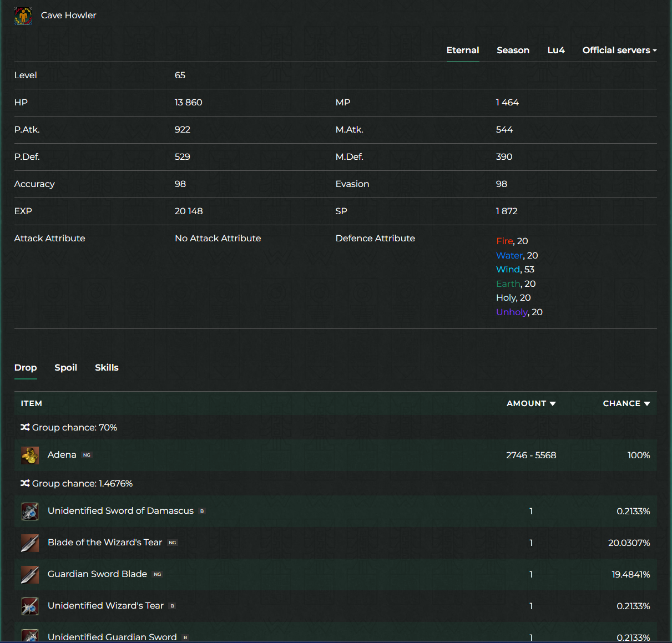Viewport: 672px width, 643px height.
Task: Click the Unidentified Guardian Sword icon
Action: click(x=30, y=636)
